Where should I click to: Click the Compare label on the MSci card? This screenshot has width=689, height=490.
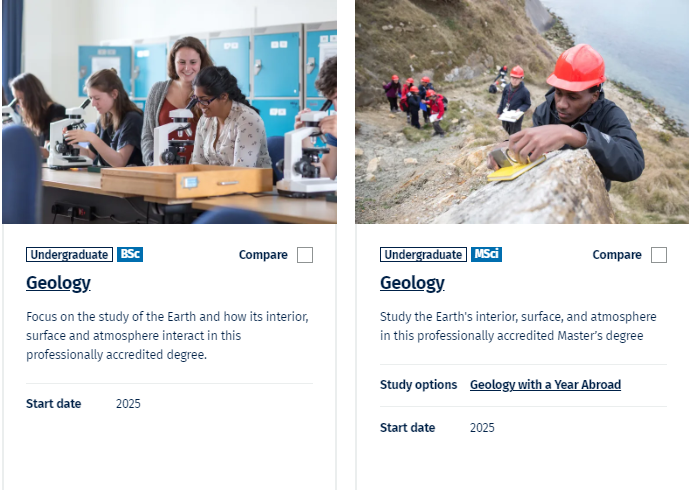click(617, 255)
